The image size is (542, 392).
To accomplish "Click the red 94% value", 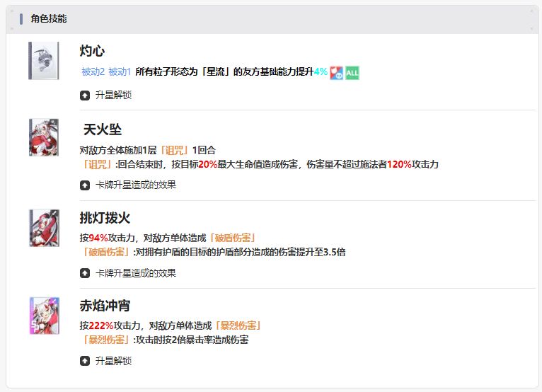I will [x=98, y=238].
